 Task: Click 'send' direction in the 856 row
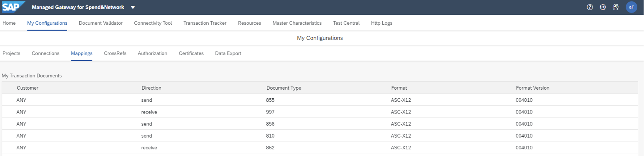click(147, 124)
